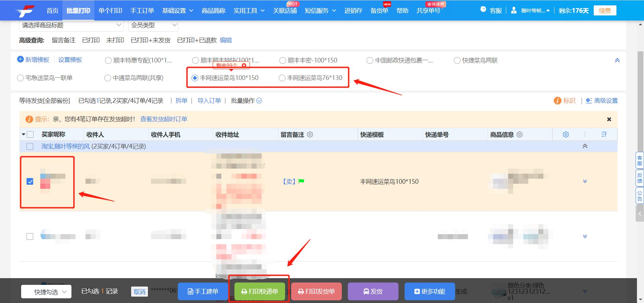Select the 顺丰丰密-100*150 template radio
This screenshot has height=303, width=644.
pyautogui.click(x=282, y=60)
